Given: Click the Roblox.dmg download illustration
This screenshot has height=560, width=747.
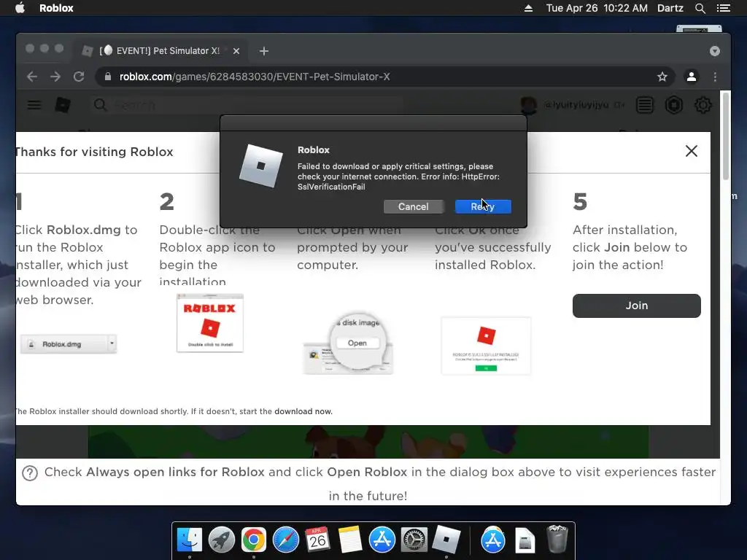Looking at the screenshot, I should 68,344.
